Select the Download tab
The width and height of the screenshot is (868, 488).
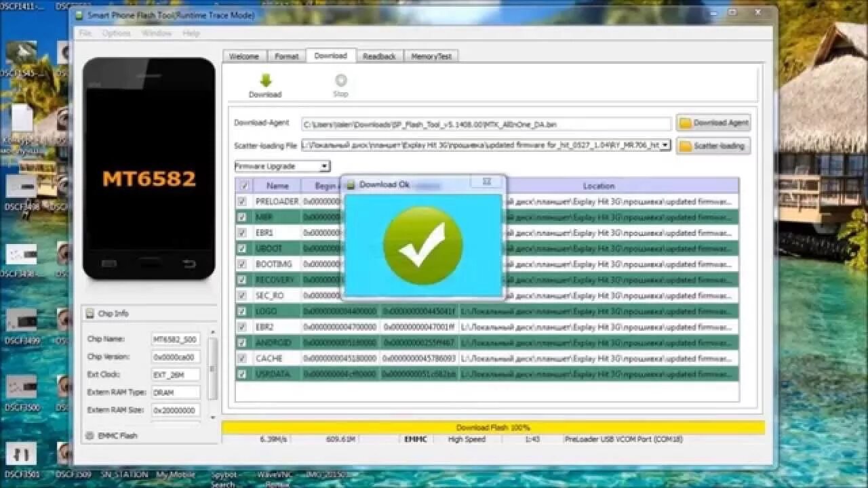pyautogui.click(x=330, y=56)
